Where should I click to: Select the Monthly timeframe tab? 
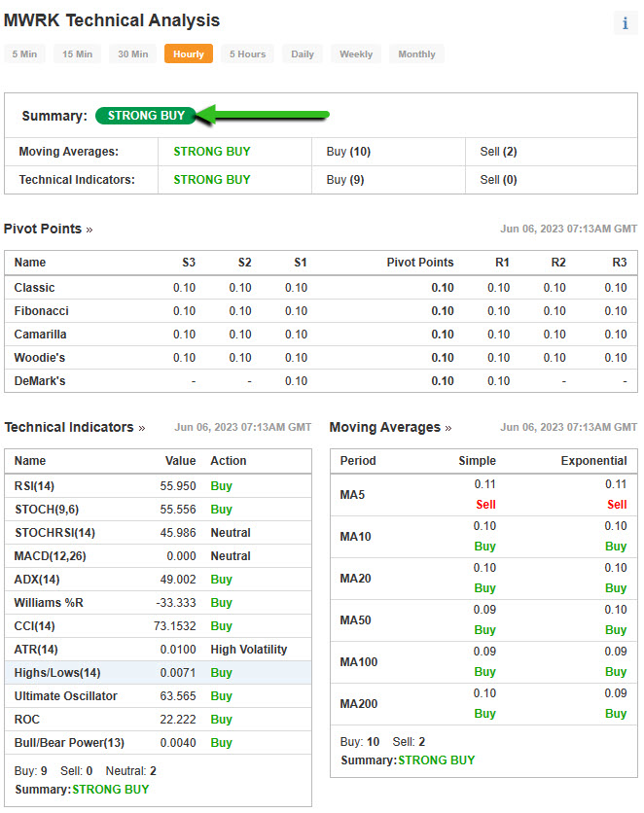pyautogui.click(x=416, y=54)
